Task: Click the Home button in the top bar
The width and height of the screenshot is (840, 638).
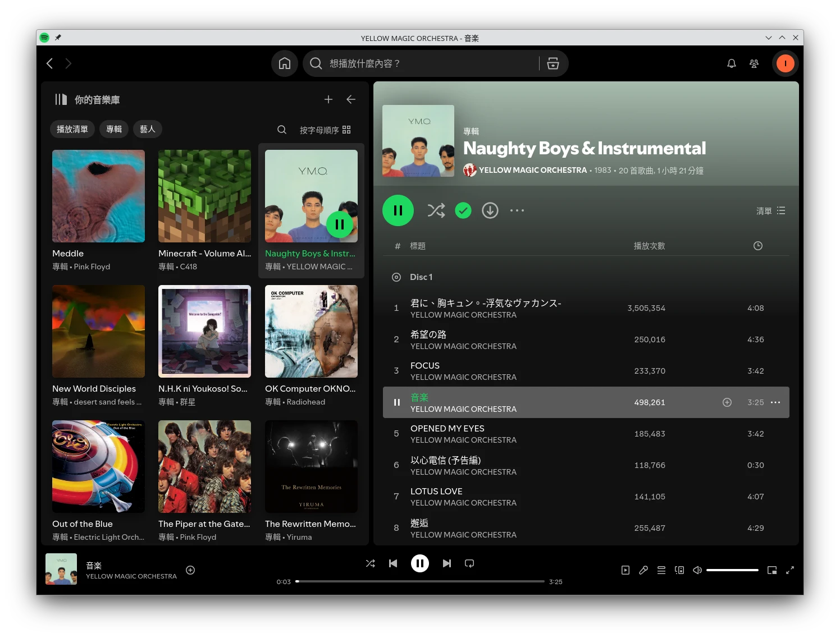Action: (x=285, y=63)
